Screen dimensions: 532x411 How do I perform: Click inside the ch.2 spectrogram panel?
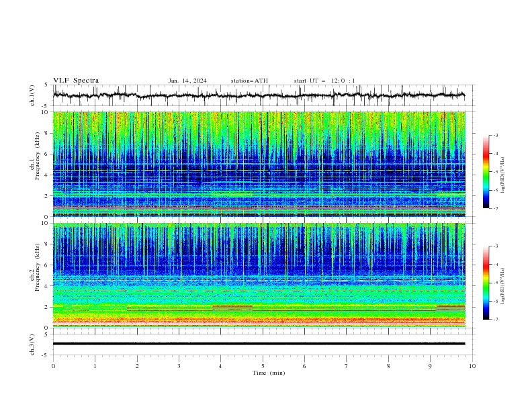coord(259,275)
